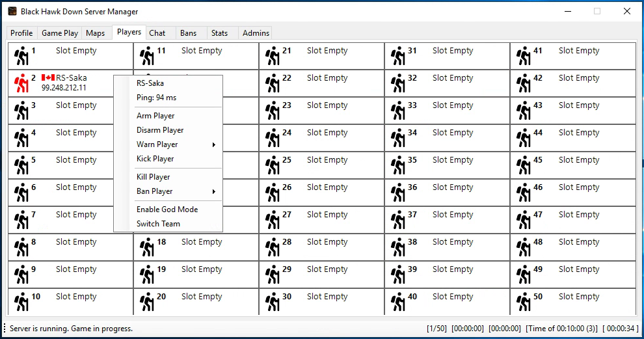644x339 pixels.
Task: Go to the Maps tab
Action: pyautogui.click(x=96, y=33)
